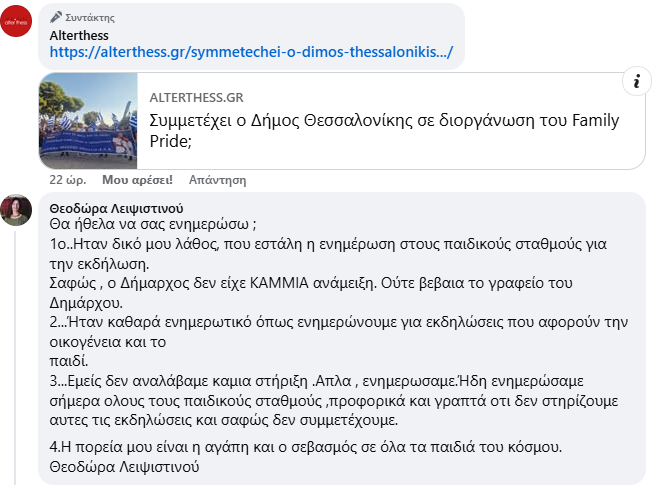Click the pencil author badge icon

tap(56, 17)
